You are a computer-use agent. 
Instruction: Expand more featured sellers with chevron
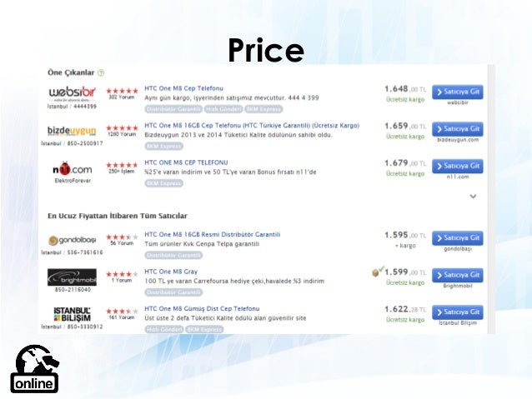tap(473, 197)
